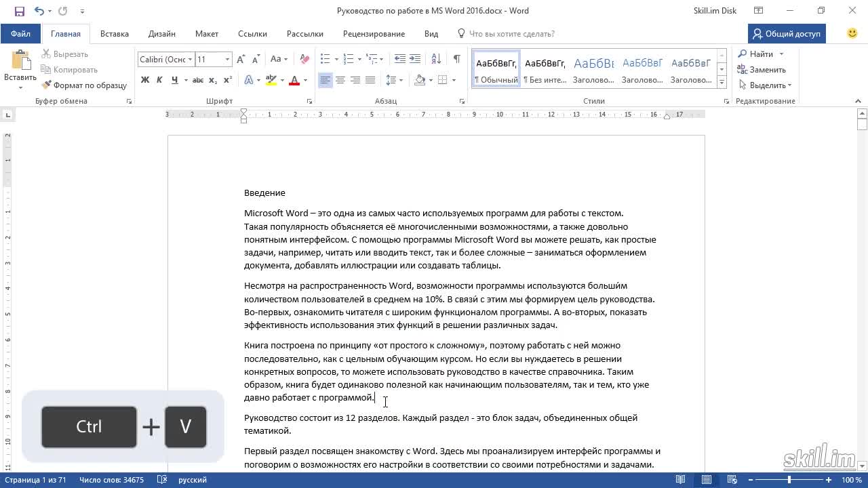Switch to the Вставка tab
The height and width of the screenshot is (488, 868).
click(x=115, y=33)
